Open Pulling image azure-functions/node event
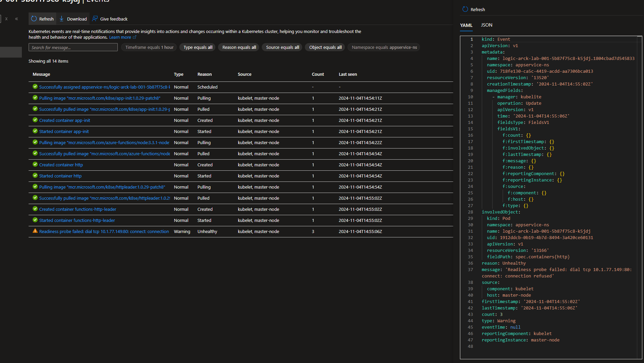Viewport: 644px width, 363px height. point(105,143)
